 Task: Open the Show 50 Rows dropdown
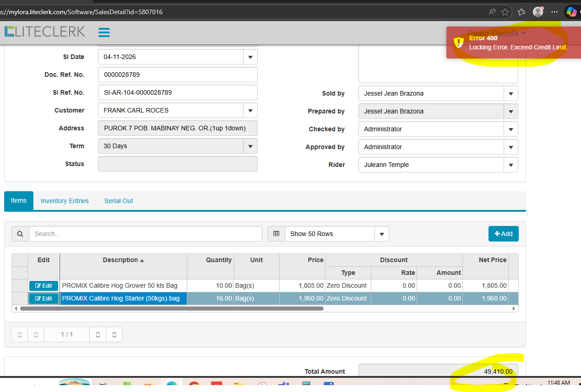pyautogui.click(x=381, y=234)
